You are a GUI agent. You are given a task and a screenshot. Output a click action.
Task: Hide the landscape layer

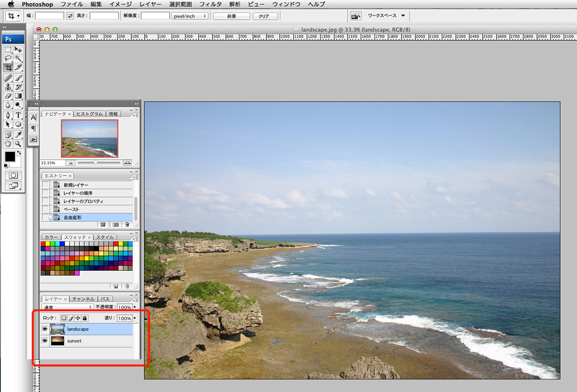(x=45, y=329)
